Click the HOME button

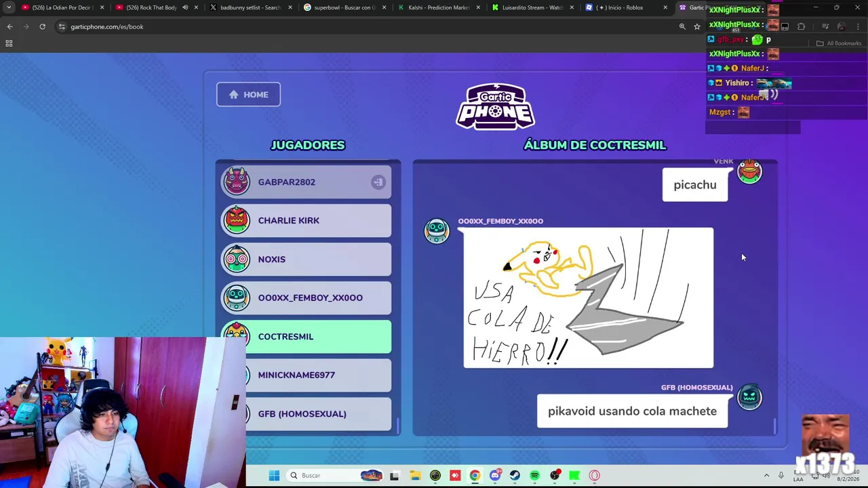(x=248, y=94)
